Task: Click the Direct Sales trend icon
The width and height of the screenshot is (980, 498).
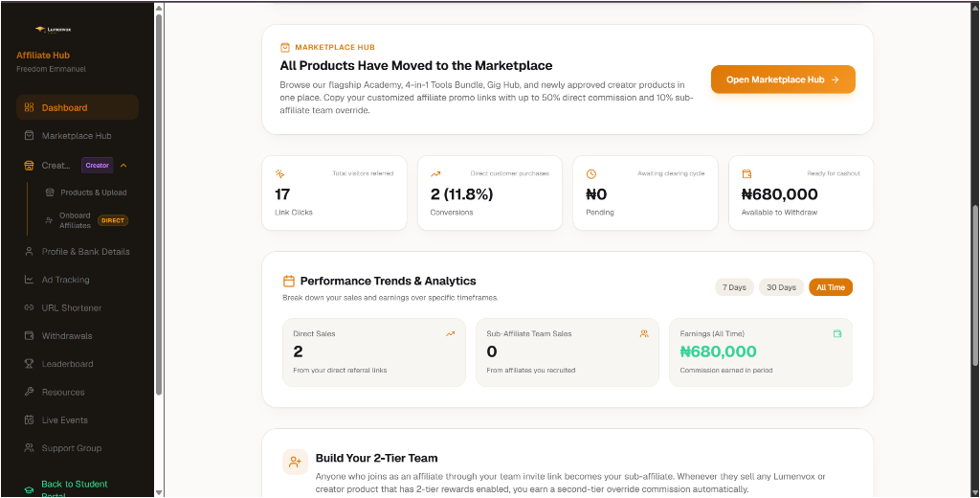Action: [450, 334]
